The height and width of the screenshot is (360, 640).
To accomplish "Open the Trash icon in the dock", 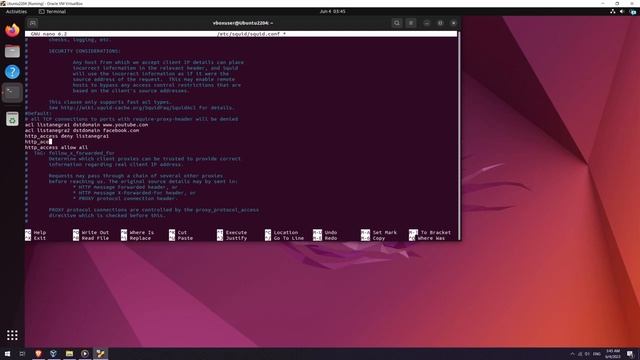I will pyautogui.click(x=12, y=119).
